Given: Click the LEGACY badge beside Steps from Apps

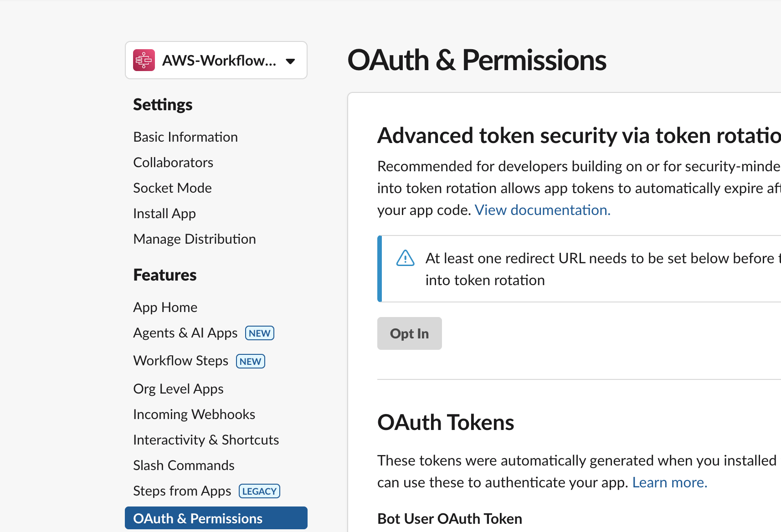Looking at the screenshot, I should [x=259, y=491].
